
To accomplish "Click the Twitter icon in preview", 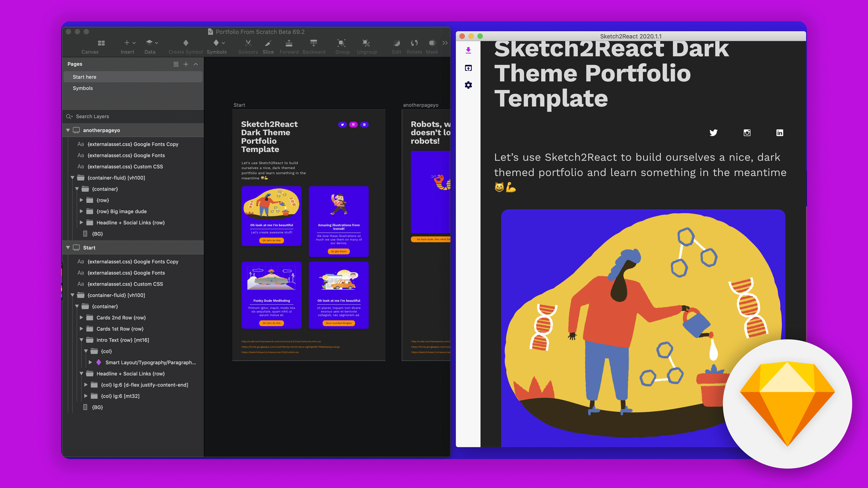I will point(713,133).
